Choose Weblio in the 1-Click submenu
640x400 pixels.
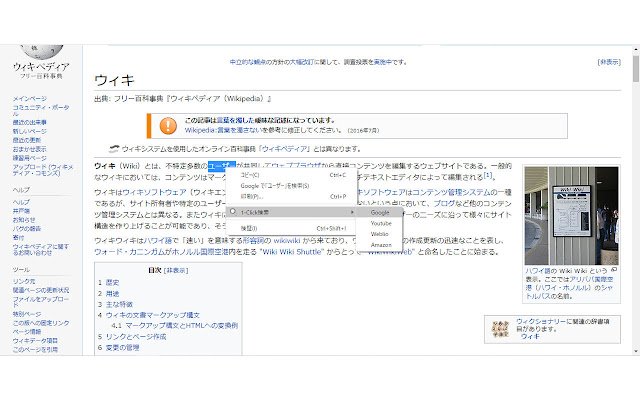click(379, 234)
